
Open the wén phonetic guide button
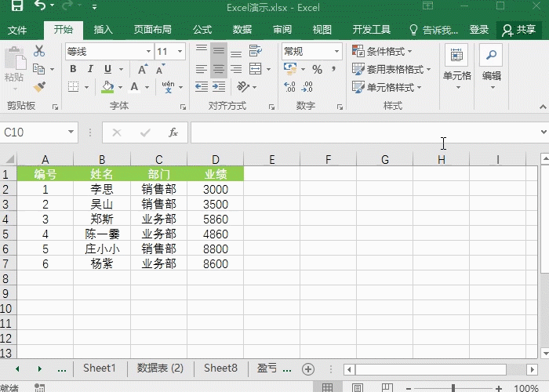coord(168,87)
